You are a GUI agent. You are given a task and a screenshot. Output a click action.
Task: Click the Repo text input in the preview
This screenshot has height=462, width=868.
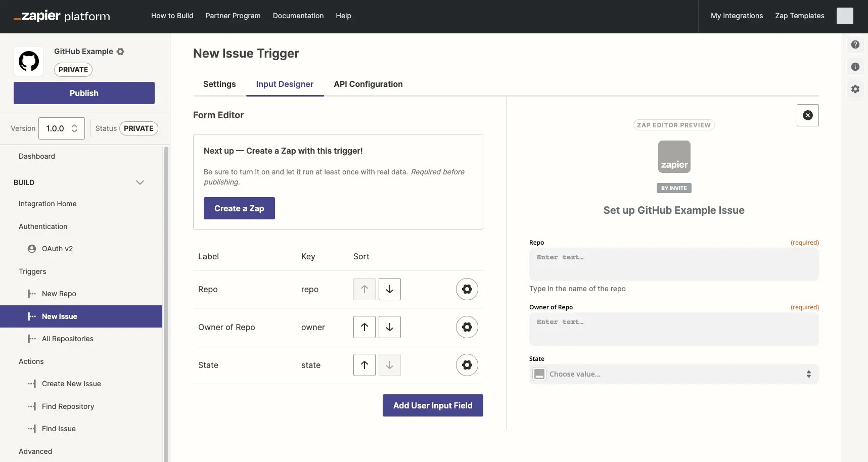(673, 264)
